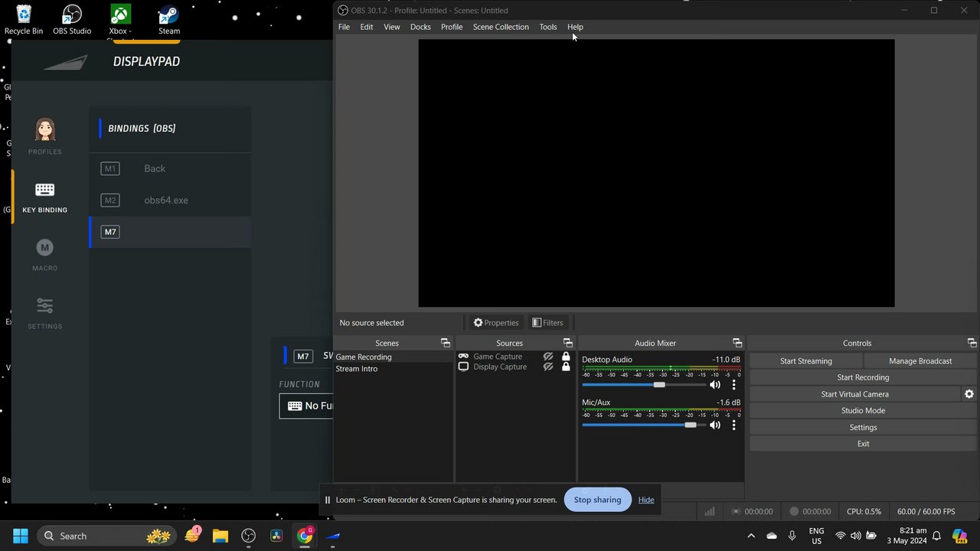Click the Mic/Aux volume slider
This screenshot has width=980, height=551.
tap(644, 425)
